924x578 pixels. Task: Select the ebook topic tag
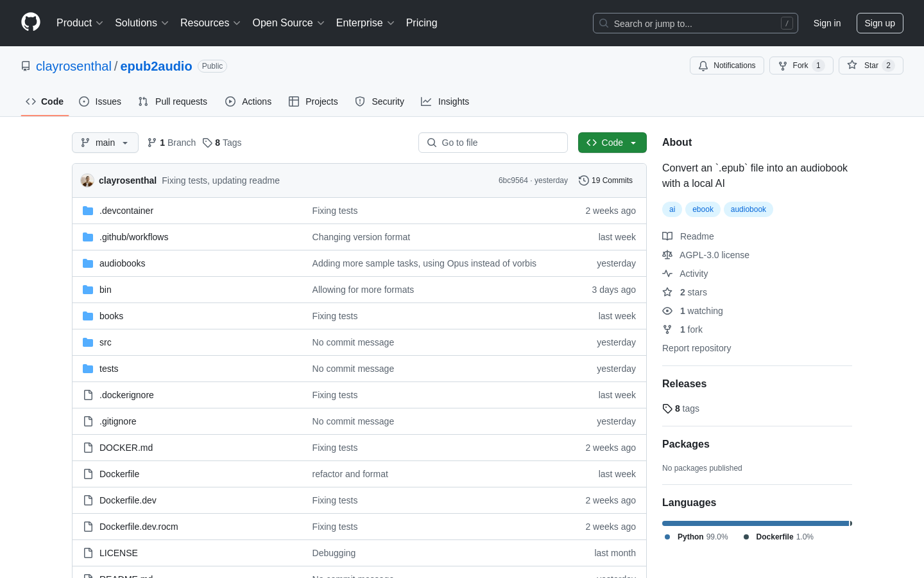click(703, 209)
